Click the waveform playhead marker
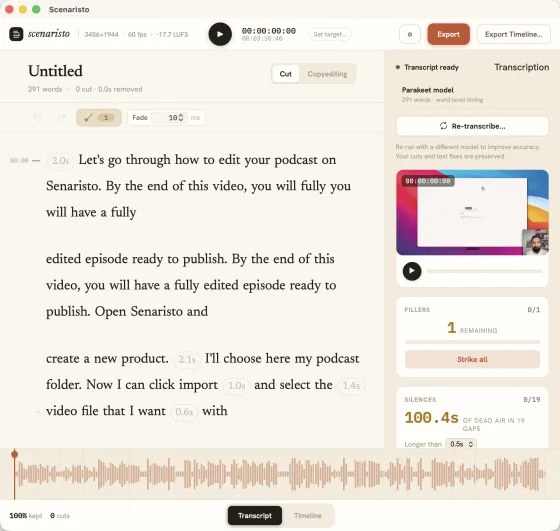This screenshot has height=531, width=560. tap(14, 454)
